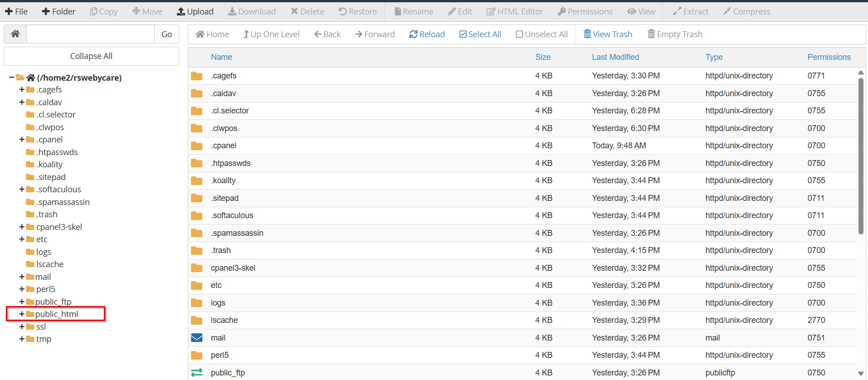Click the file list vertical scrollbar thumb
The height and width of the screenshot is (380, 868).
tap(861, 156)
